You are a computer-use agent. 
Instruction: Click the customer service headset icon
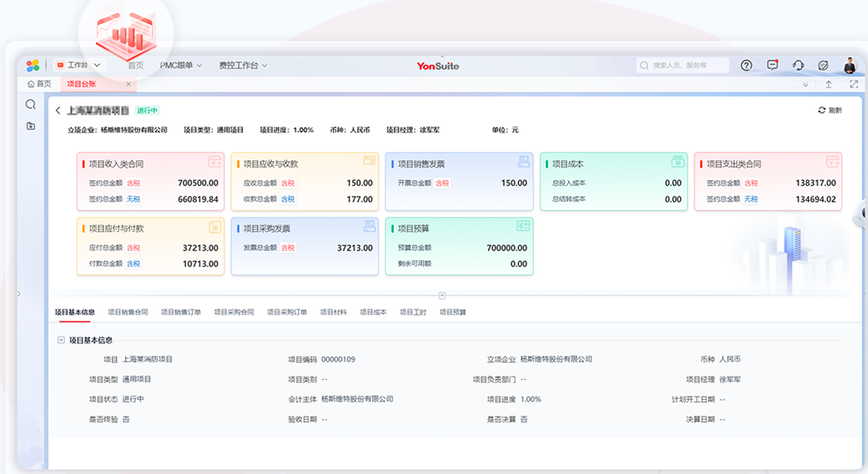[x=798, y=65]
